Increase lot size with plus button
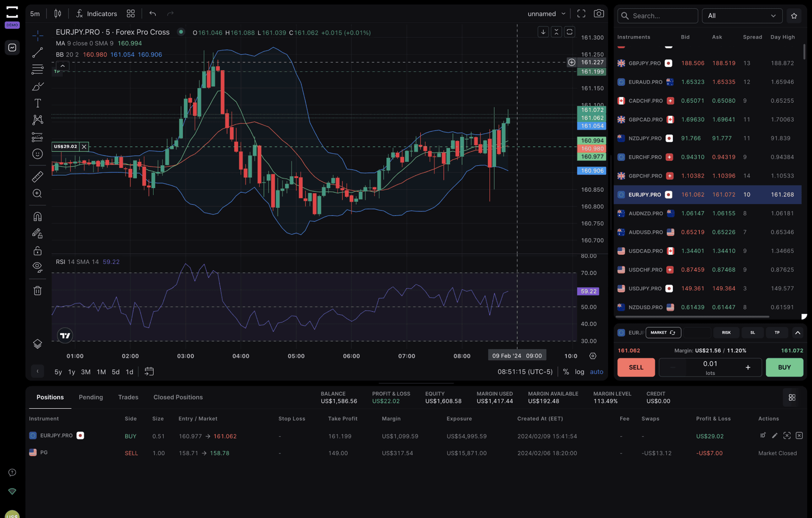812x518 pixels. [748, 367]
